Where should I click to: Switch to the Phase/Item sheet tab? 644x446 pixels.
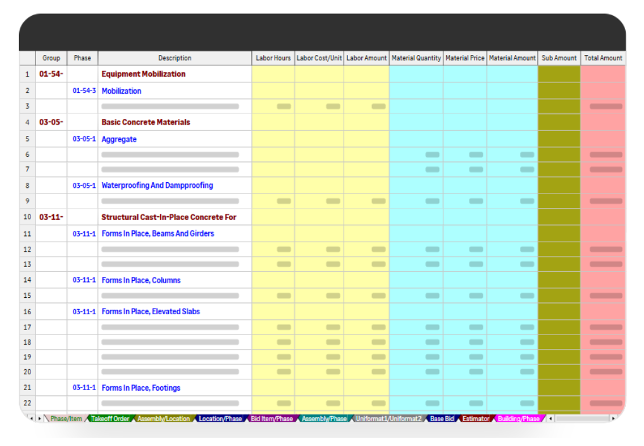tap(66, 418)
